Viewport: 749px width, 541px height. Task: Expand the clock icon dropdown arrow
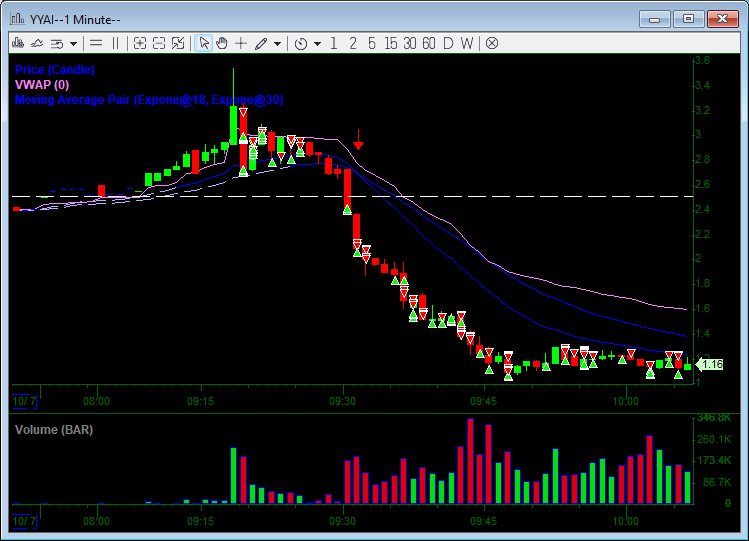coord(318,44)
